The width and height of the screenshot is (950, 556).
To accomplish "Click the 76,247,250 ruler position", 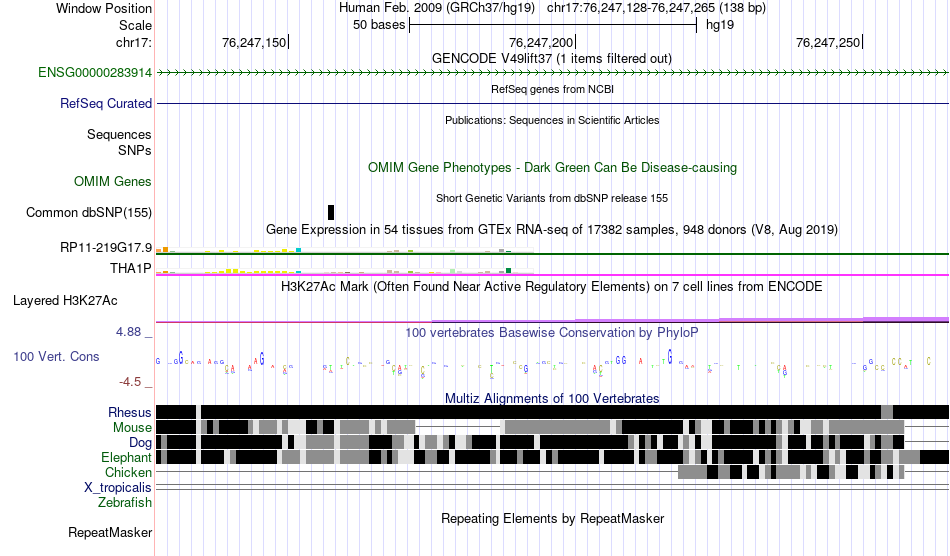I will tap(828, 42).
